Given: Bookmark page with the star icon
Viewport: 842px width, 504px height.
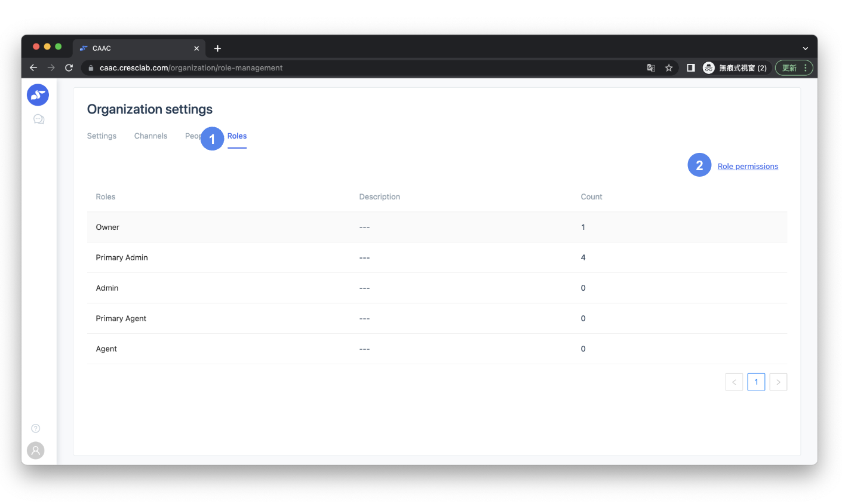Looking at the screenshot, I should pyautogui.click(x=669, y=68).
